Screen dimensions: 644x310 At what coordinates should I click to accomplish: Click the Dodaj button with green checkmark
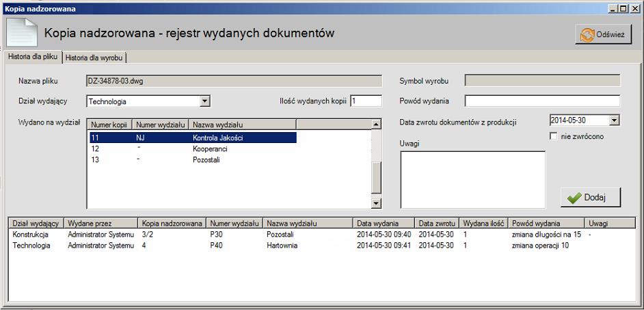click(591, 197)
